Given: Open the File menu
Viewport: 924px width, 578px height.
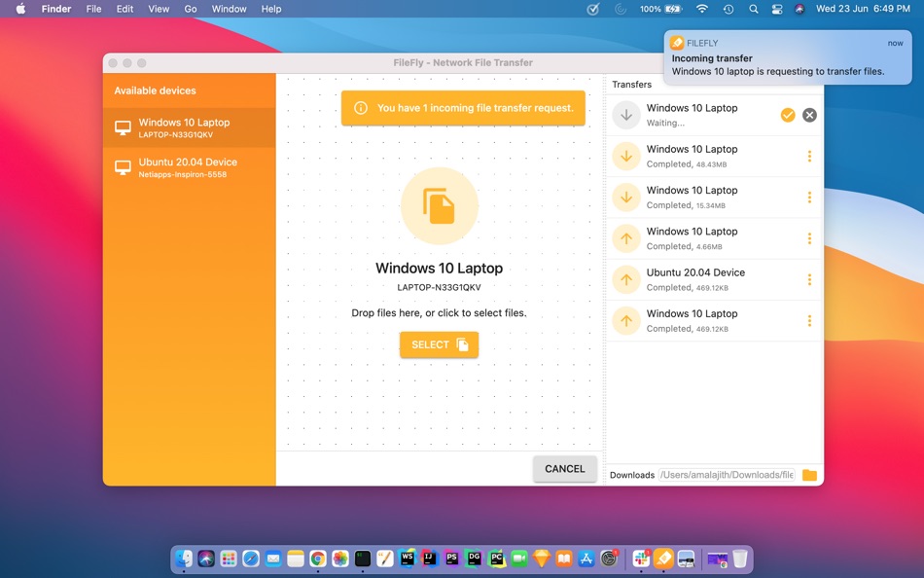Looking at the screenshot, I should (93, 9).
